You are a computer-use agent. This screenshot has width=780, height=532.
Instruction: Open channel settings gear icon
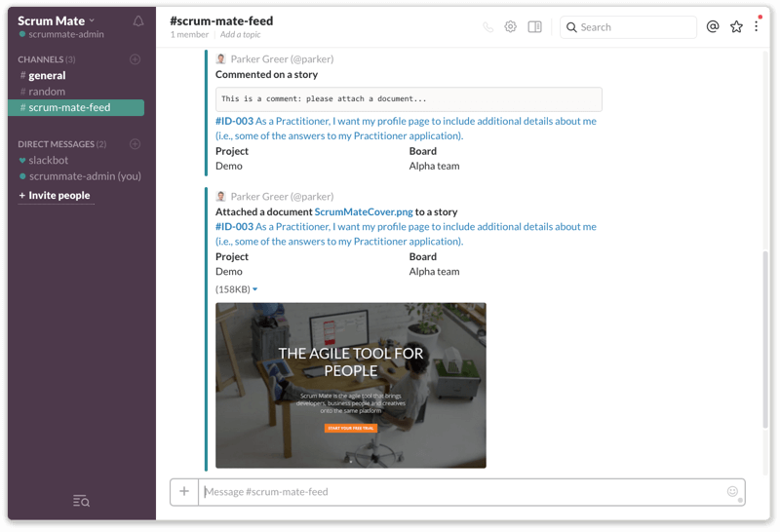coord(510,27)
